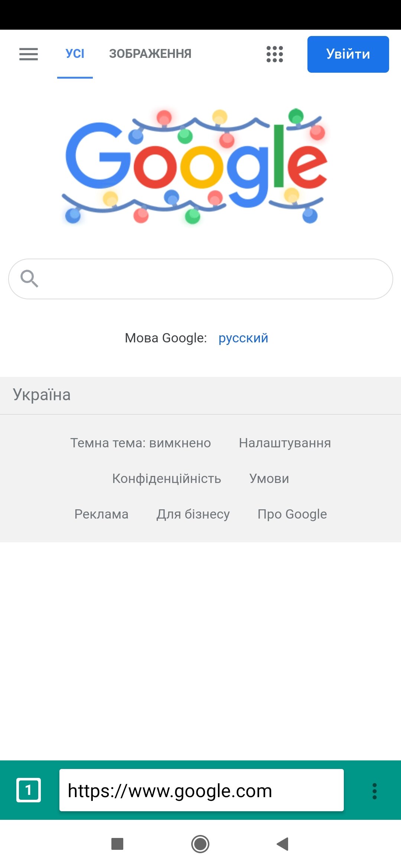Switch to the ЗОБРАЖЕННЯ tab
This screenshot has width=401, height=868.
click(x=150, y=54)
